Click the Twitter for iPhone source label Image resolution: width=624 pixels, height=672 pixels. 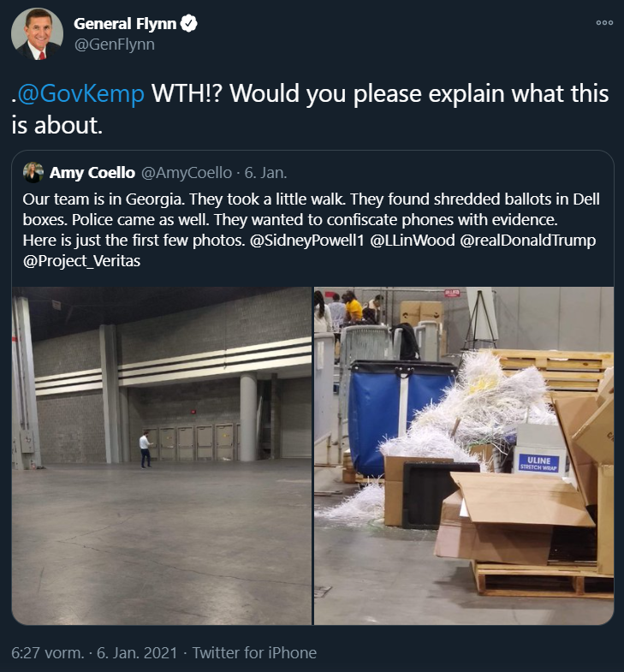coord(254,652)
